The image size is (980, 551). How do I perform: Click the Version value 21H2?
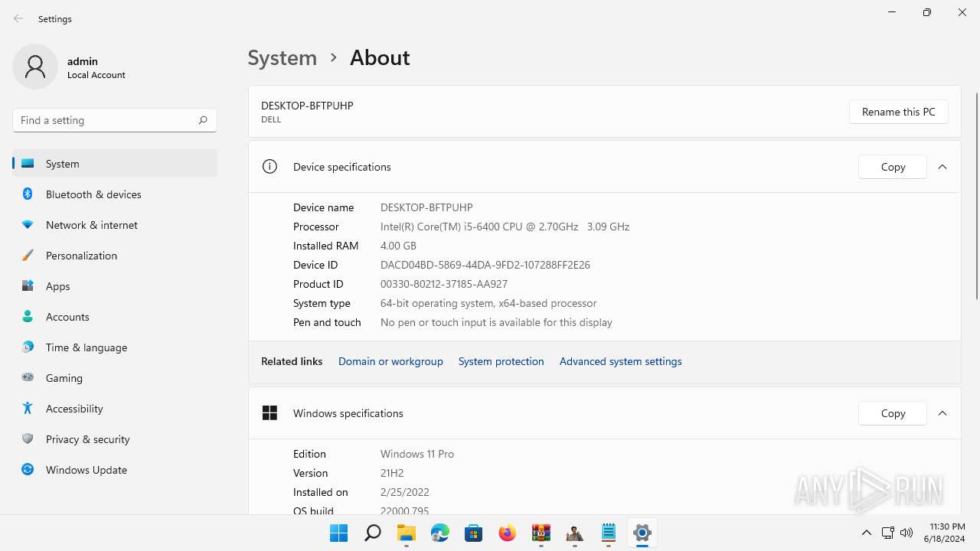392,473
